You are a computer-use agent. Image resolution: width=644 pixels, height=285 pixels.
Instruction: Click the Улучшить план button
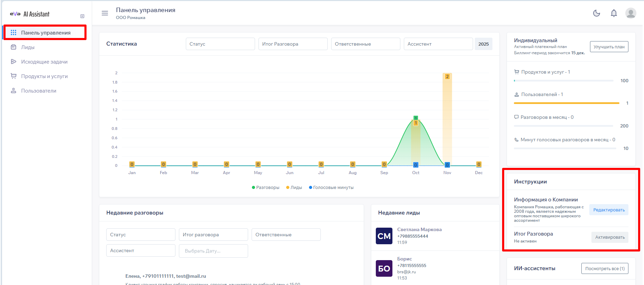pos(609,47)
